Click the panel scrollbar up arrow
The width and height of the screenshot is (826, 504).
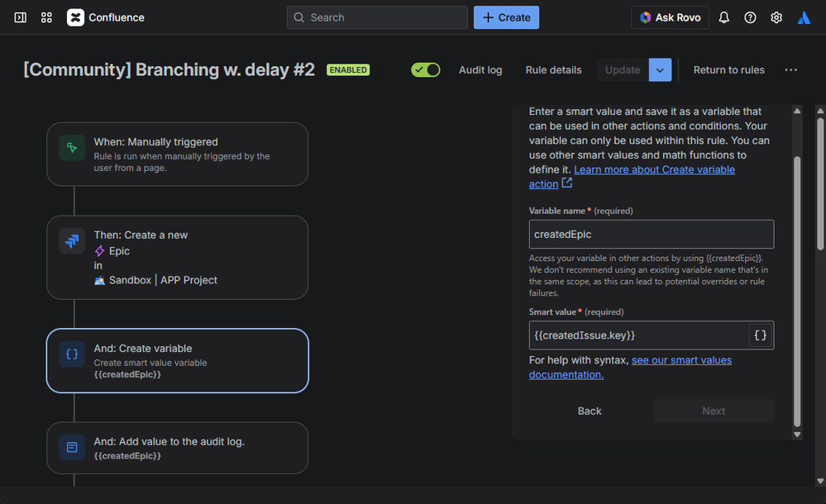click(797, 111)
